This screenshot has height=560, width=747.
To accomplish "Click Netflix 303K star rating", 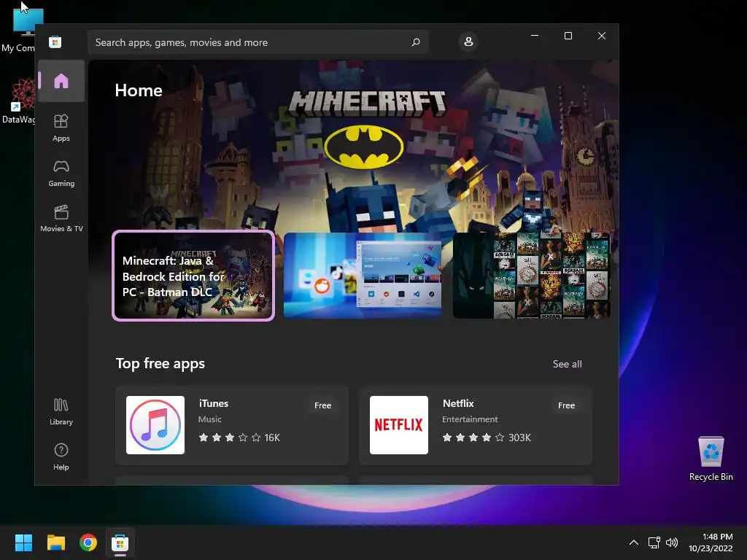I will [x=487, y=437].
